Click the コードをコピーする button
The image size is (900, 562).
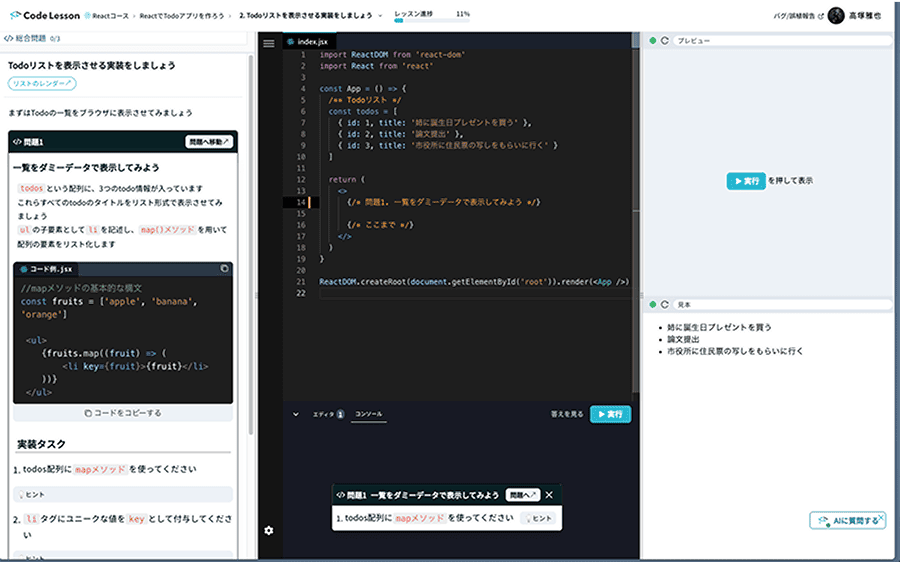(123, 412)
